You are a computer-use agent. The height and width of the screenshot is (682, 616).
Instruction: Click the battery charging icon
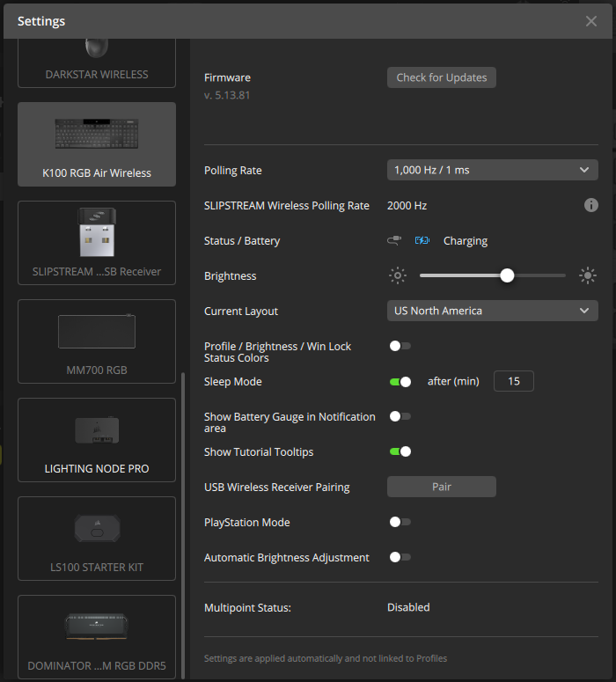[422, 240]
